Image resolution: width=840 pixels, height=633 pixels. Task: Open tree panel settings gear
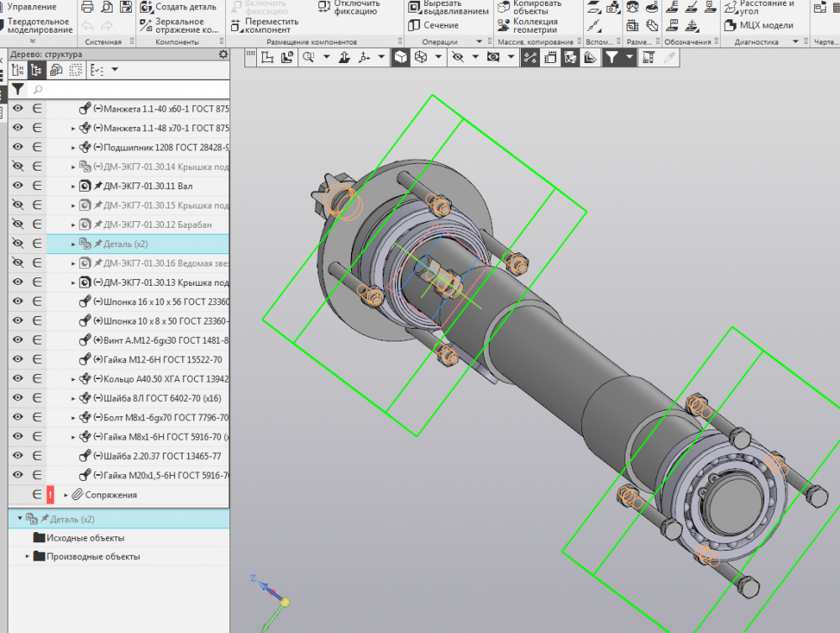pyautogui.click(x=223, y=55)
